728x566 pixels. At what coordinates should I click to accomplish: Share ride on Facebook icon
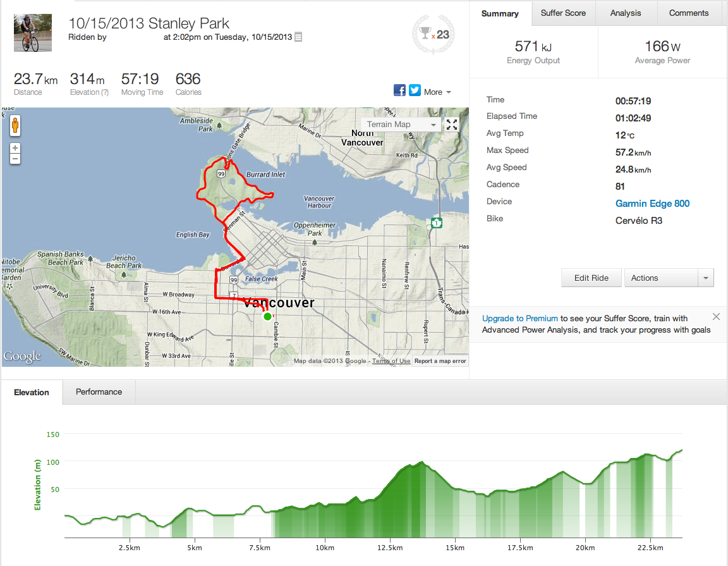coord(399,90)
